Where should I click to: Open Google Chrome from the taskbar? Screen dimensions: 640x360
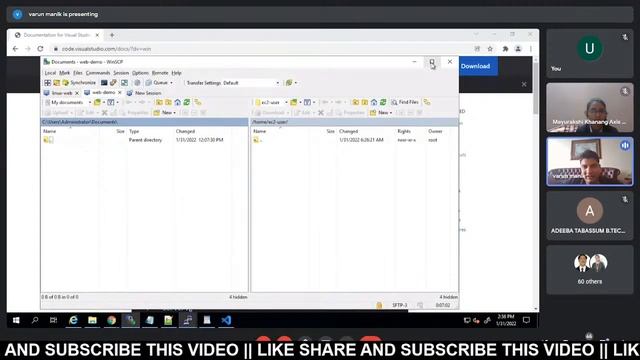pos(111,320)
